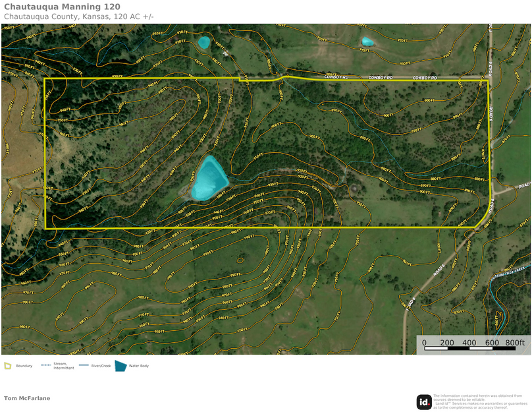Viewport: 532px width, 412px height.
Task: Select the River/Creek line legend icon
Action: (84, 365)
